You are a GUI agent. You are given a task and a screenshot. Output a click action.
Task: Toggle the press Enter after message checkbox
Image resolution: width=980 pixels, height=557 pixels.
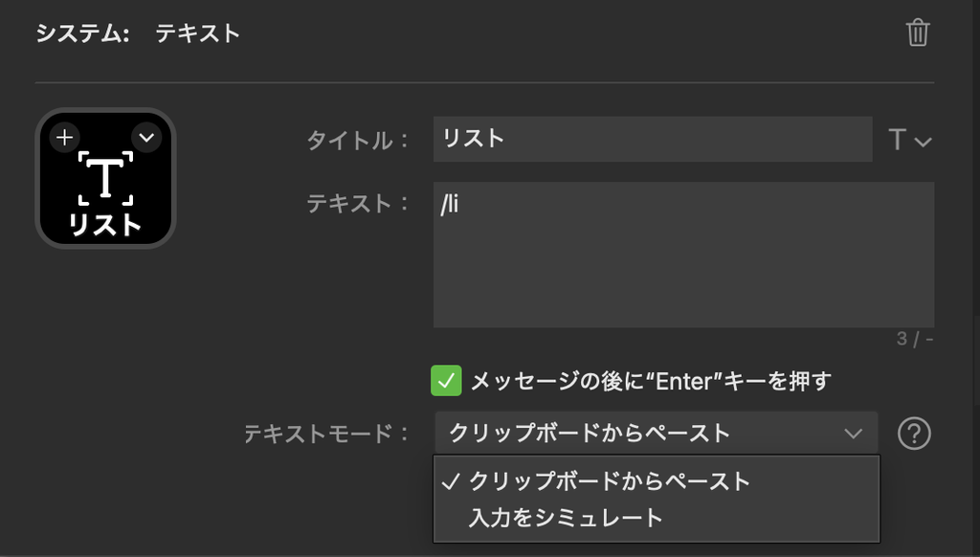click(x=446, y=381)
